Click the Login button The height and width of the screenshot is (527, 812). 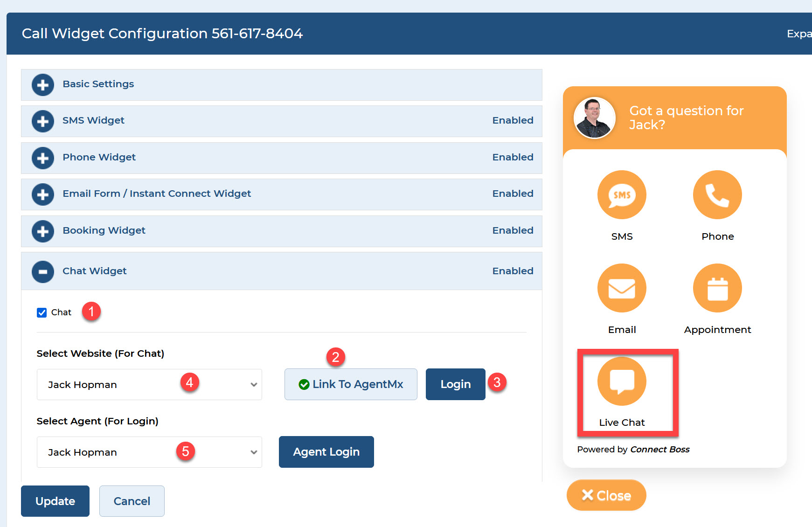pos(455,384)
